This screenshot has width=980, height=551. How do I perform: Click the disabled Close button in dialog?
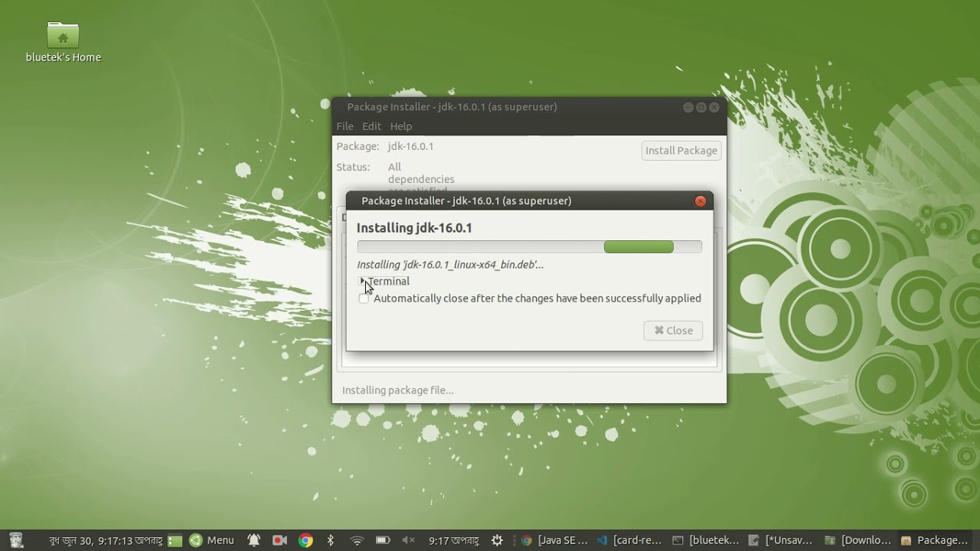tap(673, 331)
